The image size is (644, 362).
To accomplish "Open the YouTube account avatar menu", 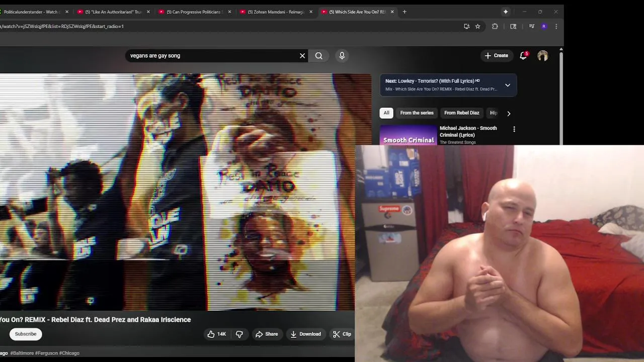I will click(542, 56).
